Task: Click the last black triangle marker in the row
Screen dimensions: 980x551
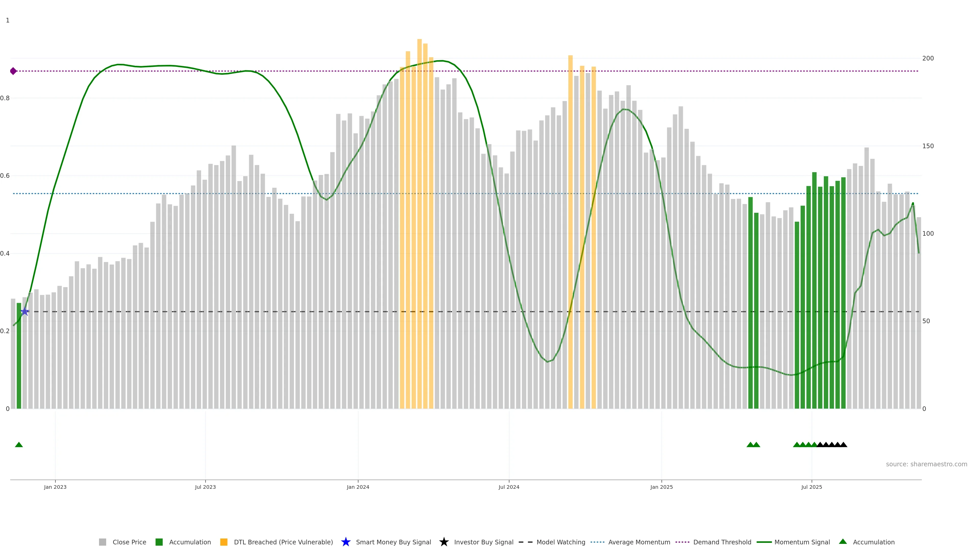Action: click(x=843, y=445)
